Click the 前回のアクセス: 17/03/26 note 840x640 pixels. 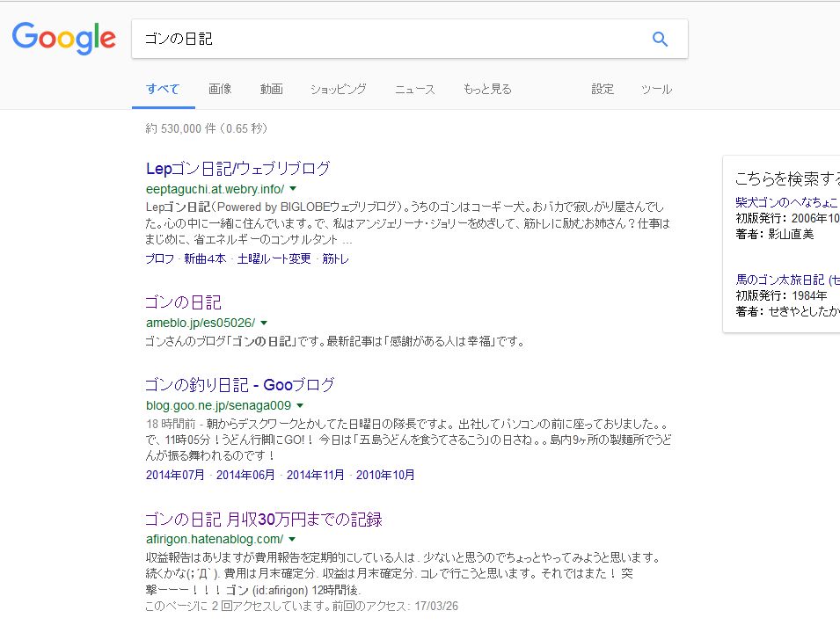coord(395,607)
